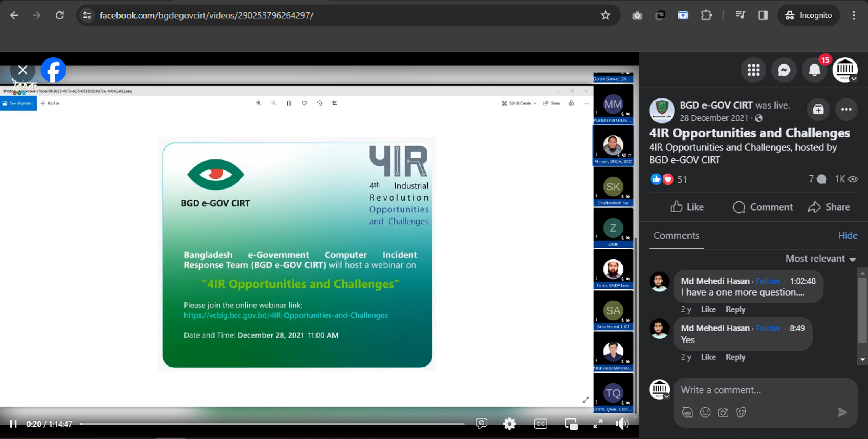
Task: Open the browser extensions puzzle icon
Action: tap(706, 15)
